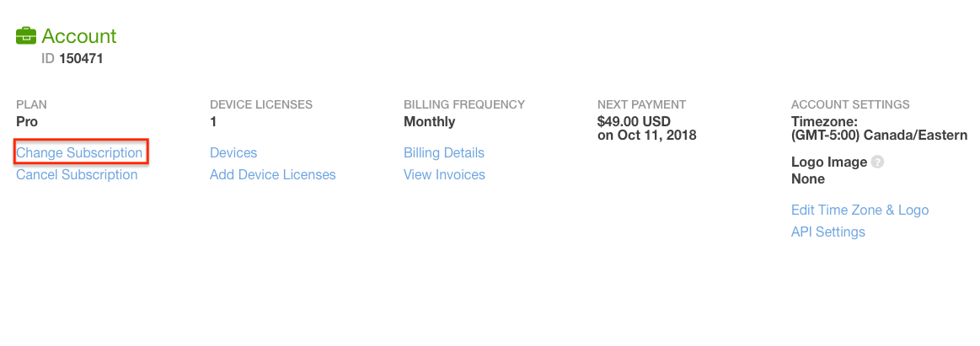Click View Invoices link
980x346 pixels.
click(444, 175)
